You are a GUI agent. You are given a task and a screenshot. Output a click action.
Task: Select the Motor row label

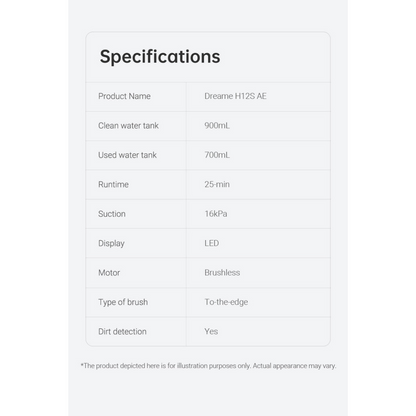click(x=109, y=273)
